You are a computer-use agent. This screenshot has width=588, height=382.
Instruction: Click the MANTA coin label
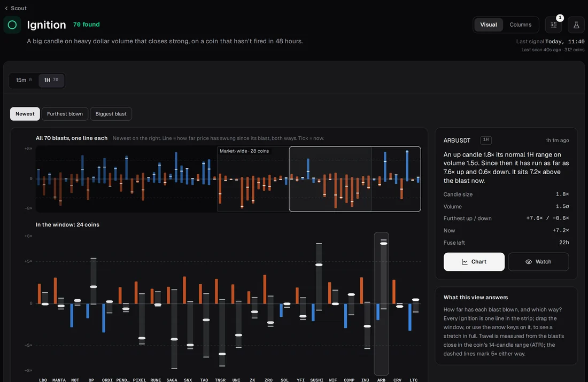[x=59, y=380]
